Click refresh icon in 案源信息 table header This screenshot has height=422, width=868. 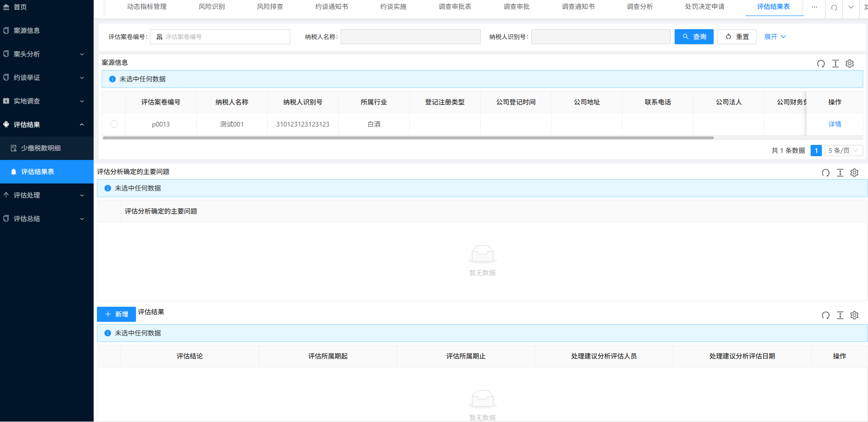[821, 64]
